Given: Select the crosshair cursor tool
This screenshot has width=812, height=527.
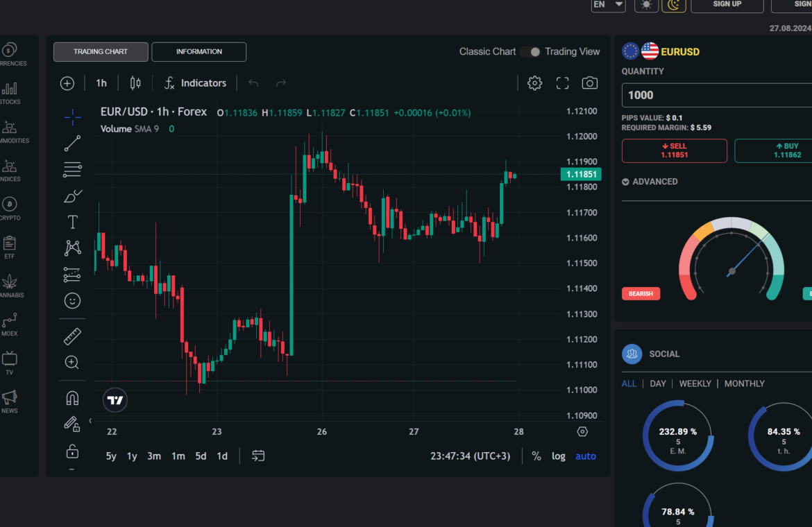Looking at the screenshot, I should tap(72, 117).
